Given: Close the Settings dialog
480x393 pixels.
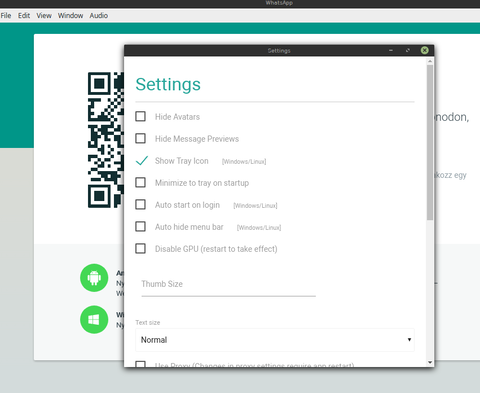Looking at the screenshot, I should pos(424,50).
